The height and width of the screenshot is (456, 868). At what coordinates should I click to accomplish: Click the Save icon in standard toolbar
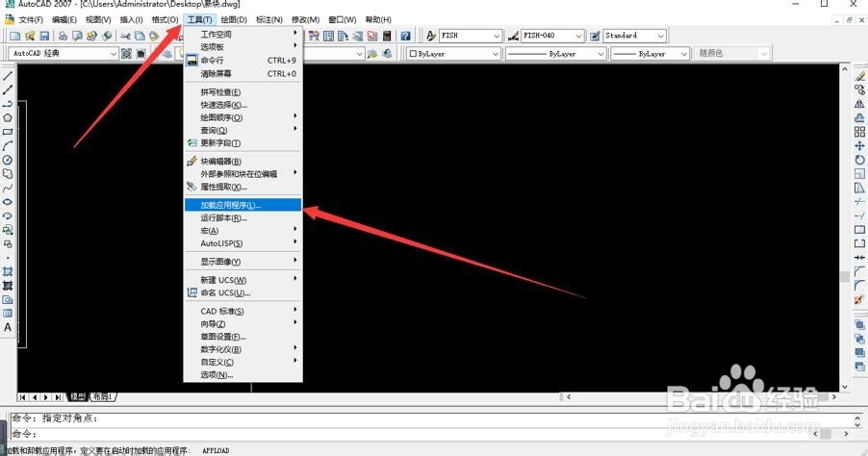pyautogui.click(x=44, y=36)
